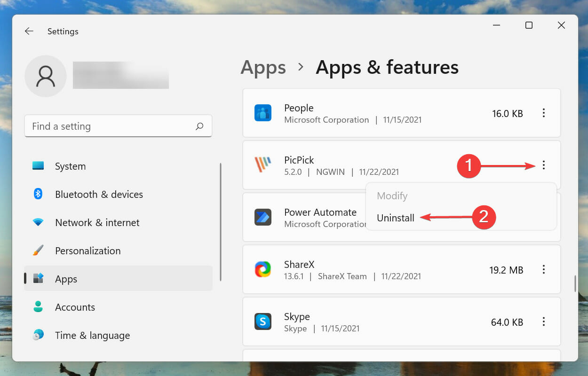This screenshot has width=588, height=376.
Task: Open Personalization settings
Action: click(118, 251)
